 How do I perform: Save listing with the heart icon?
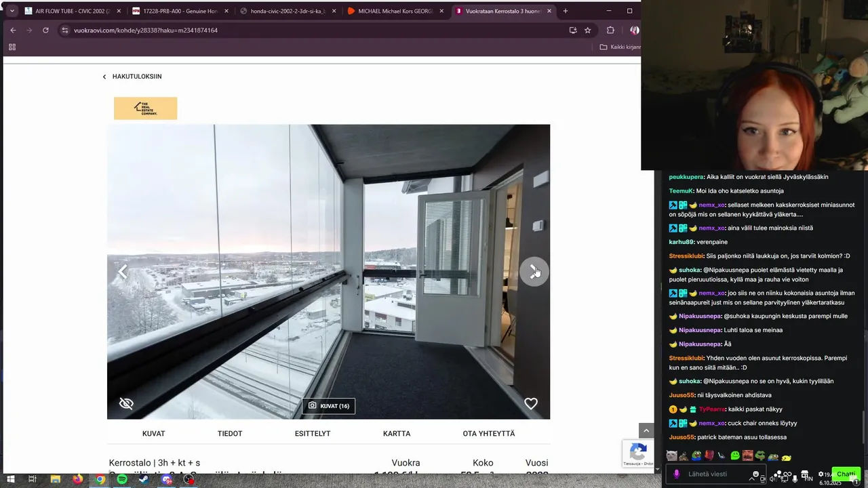click(x=531, y=404)
